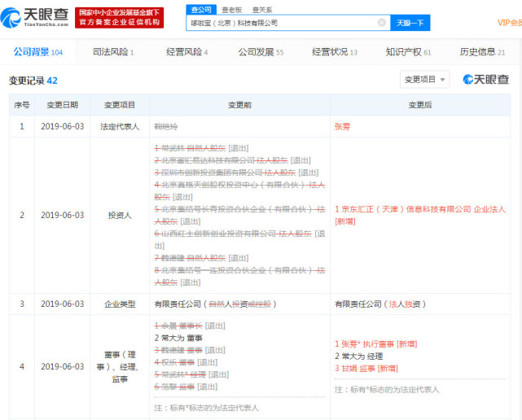Click the red 官方备案企业征信机构 banner
The width and height of the screenshot is (522, 420).
pos(119,18)
